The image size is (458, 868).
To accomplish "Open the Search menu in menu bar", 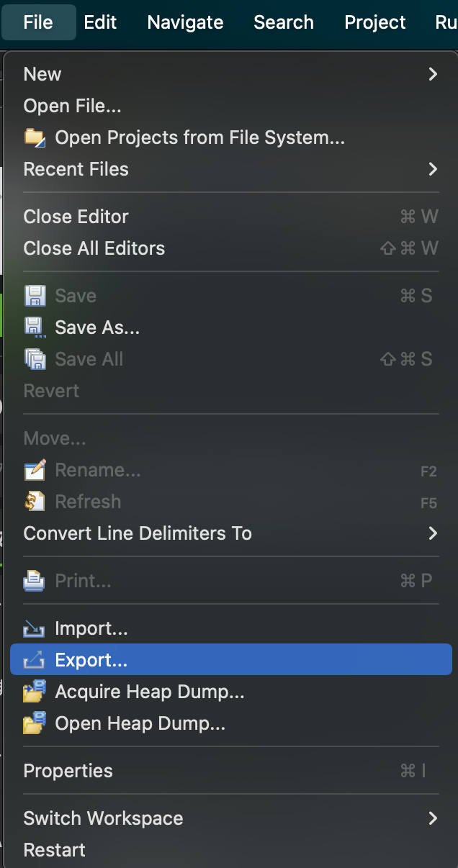I will (x=284, y=22).
